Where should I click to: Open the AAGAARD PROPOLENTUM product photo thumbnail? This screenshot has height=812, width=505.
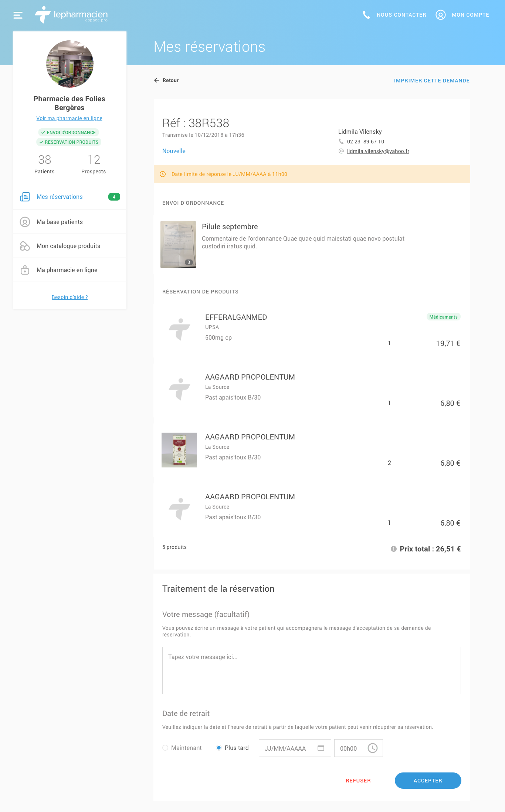point(179,450)
